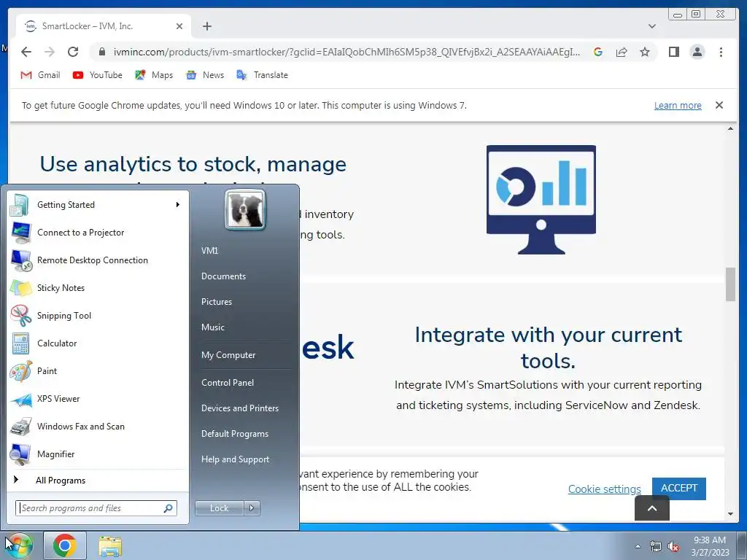The image size is (747, 560).
Task: Dismiss the Chrome update infobar
Action: point(719,105)
